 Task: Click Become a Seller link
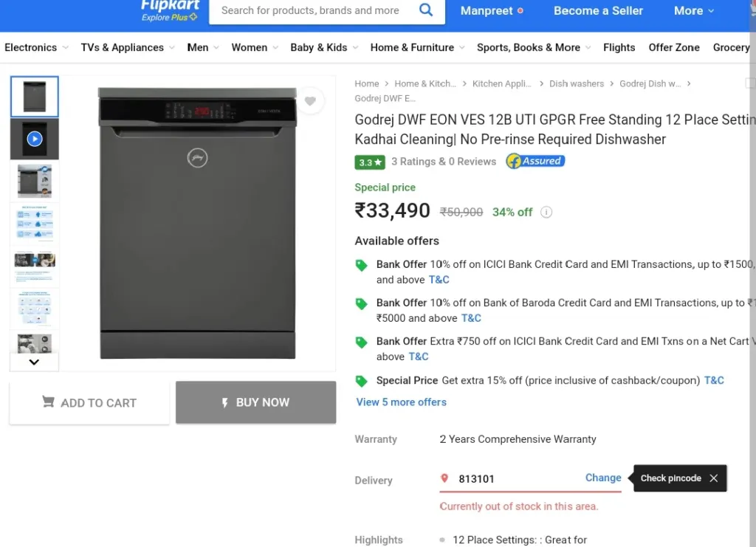(598, 10)
